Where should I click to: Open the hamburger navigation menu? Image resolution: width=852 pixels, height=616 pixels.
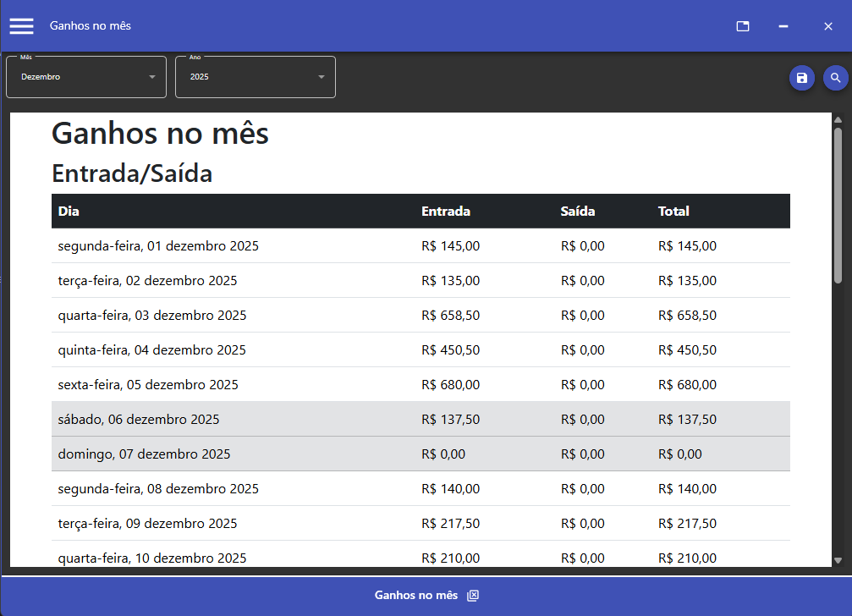click(21, 25)
